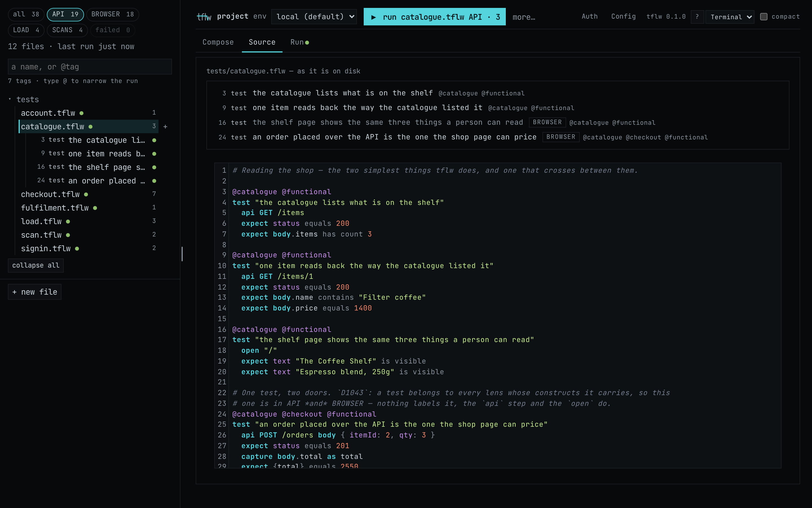The width and height of the screenshot is (812, 508).
Task: Click the project label in the header
Action: [233, 16]
